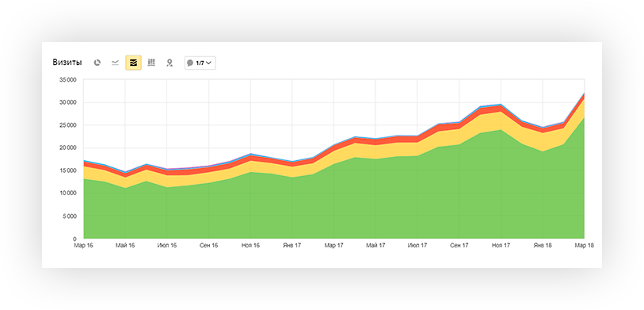Click the Май 16 x-axis label
Viewport: 644px width, 310px height.
125,246
